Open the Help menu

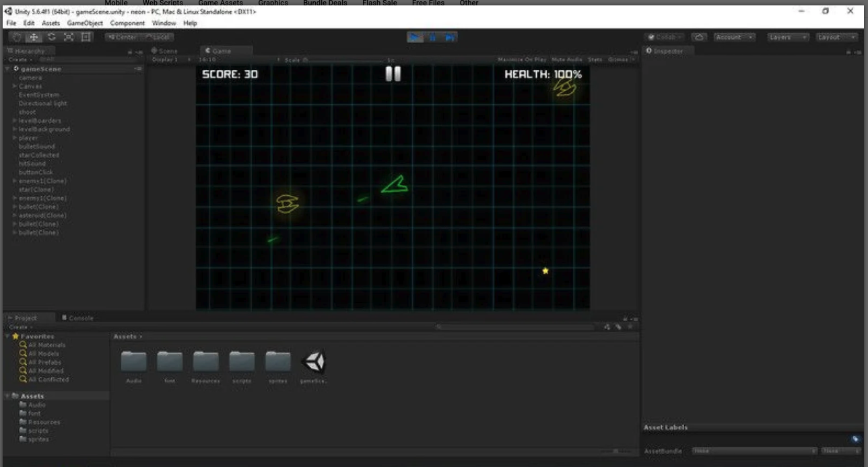click(x=190, y=23)
